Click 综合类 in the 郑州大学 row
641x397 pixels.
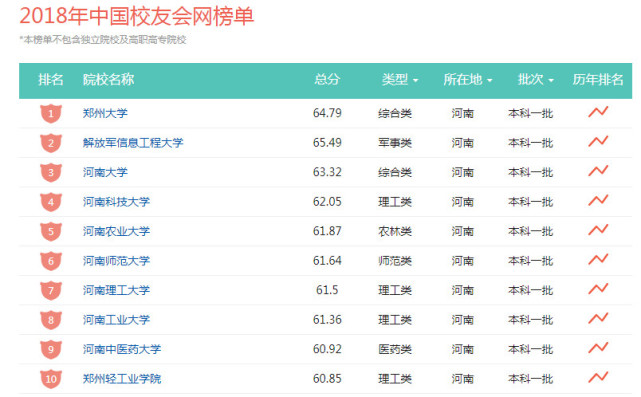pyautogui.click(x=395, y=113)
